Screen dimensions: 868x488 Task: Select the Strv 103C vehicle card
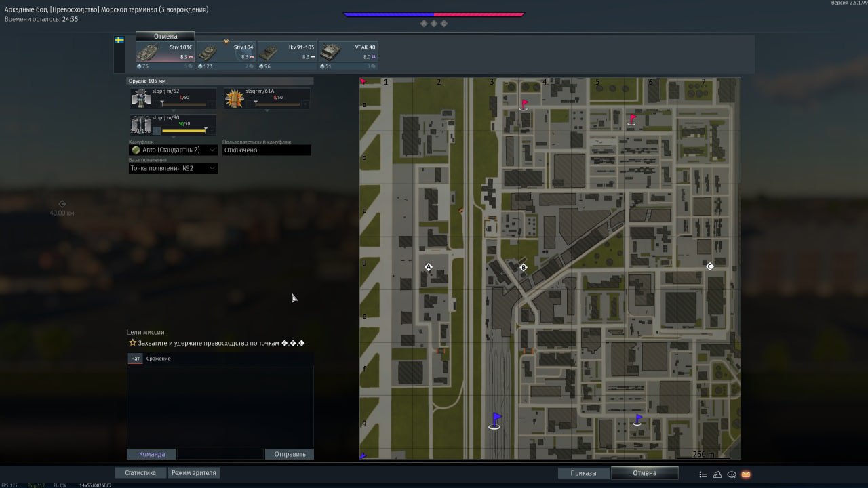click(165, 52)
